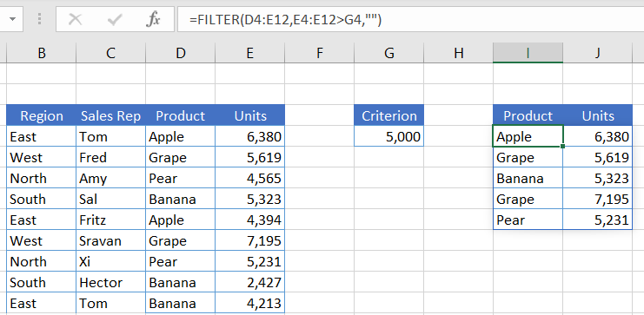The height and width of the screenshot is (315, 644).
Task: Open the Insert Function fx dialog
Action: 153,19
